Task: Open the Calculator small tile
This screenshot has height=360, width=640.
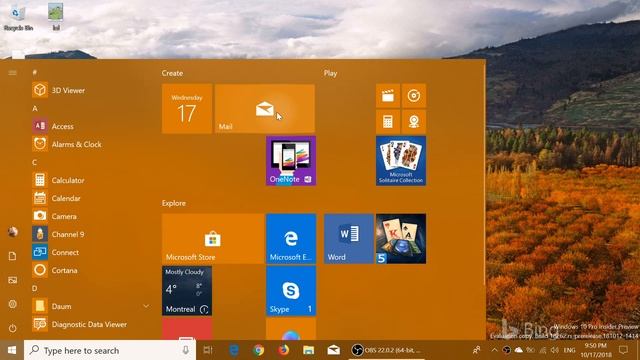Action: (x=388, y=122)
